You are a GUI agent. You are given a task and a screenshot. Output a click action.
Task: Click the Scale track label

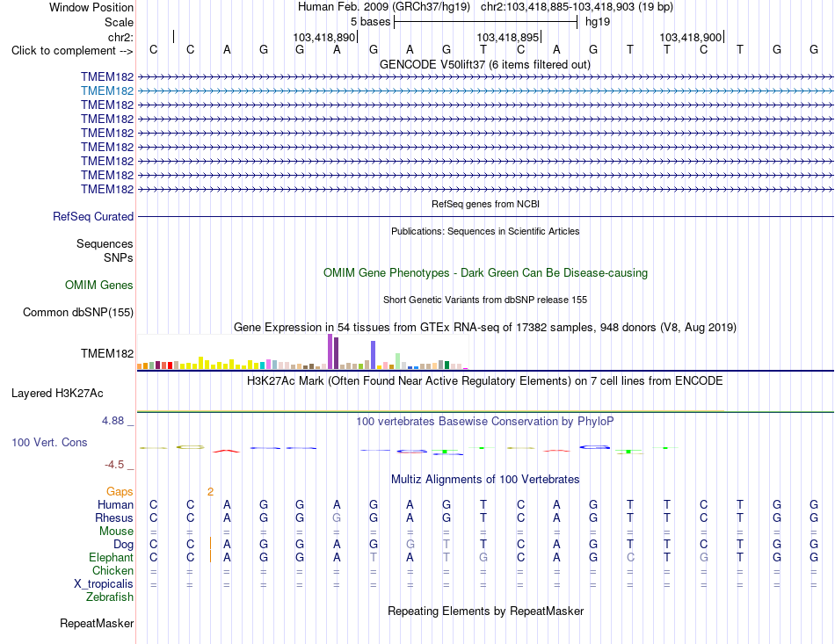(x=119, y=22)
